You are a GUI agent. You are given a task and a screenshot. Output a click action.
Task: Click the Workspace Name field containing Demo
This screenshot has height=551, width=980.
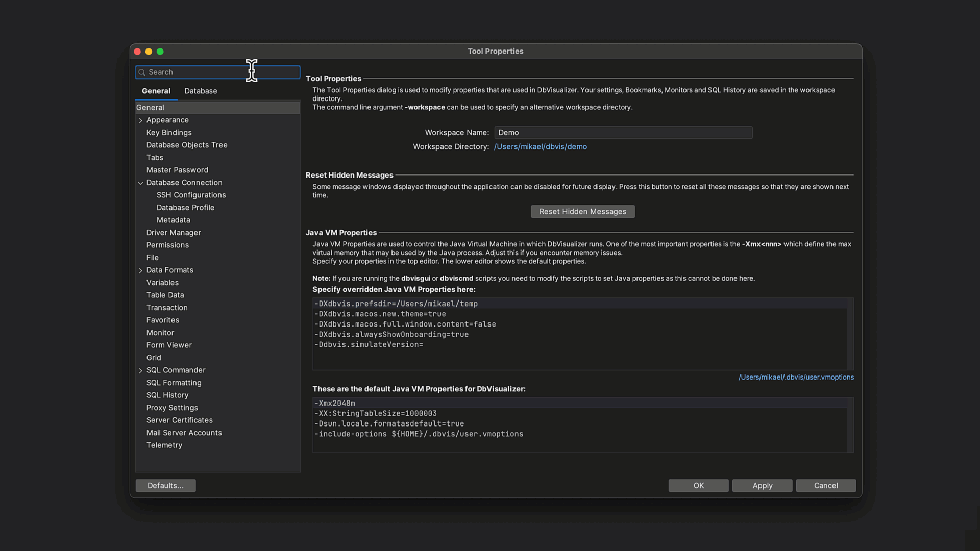(x=623, y=133)
